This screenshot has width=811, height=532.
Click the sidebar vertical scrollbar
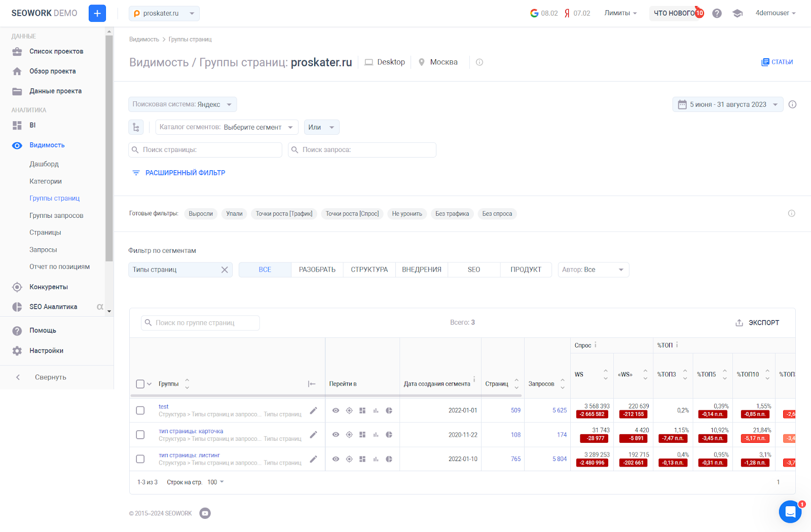tap(109, 148)
